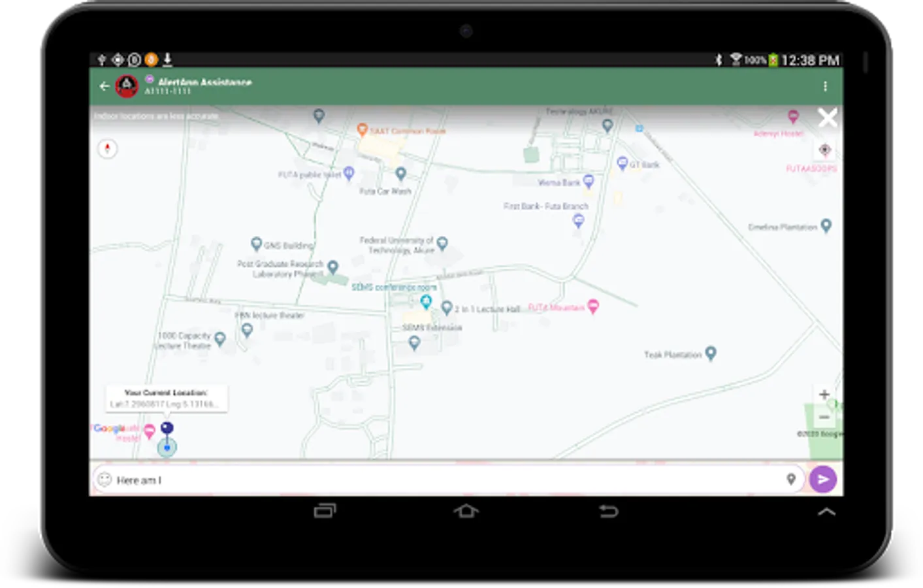Viewport: 923px width, 588px height.
Task: Select the Adeniyi Hostel pink marker
Action: click(793, 117)
